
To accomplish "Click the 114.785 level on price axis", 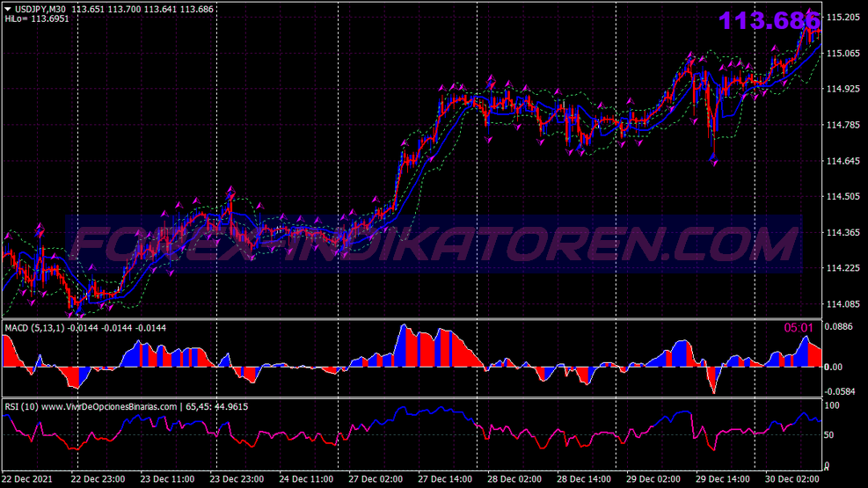I will click(x=842, y=125).
